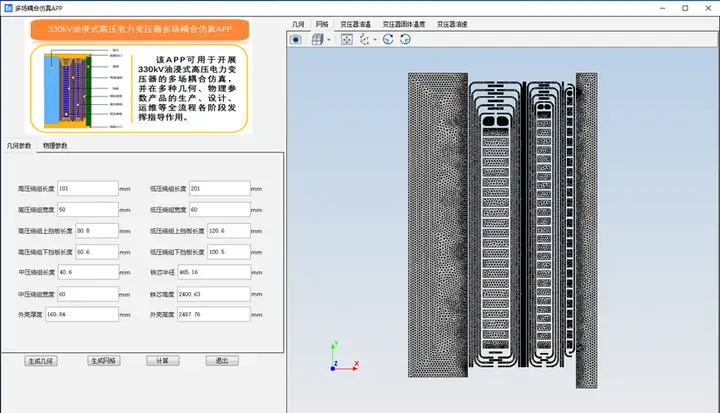Click the last circular rotate-arrow view icon
The width and height of the screenshot is (720, 413).
[405, 40]
